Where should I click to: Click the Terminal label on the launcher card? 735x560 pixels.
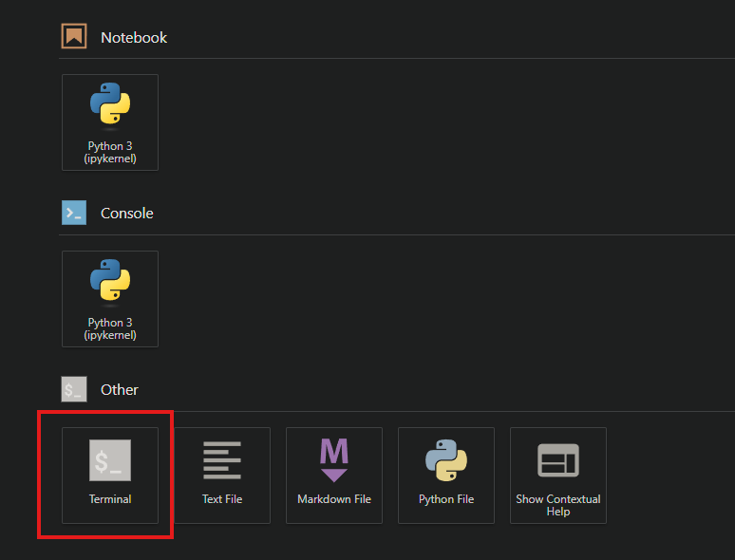coord(110,499)
